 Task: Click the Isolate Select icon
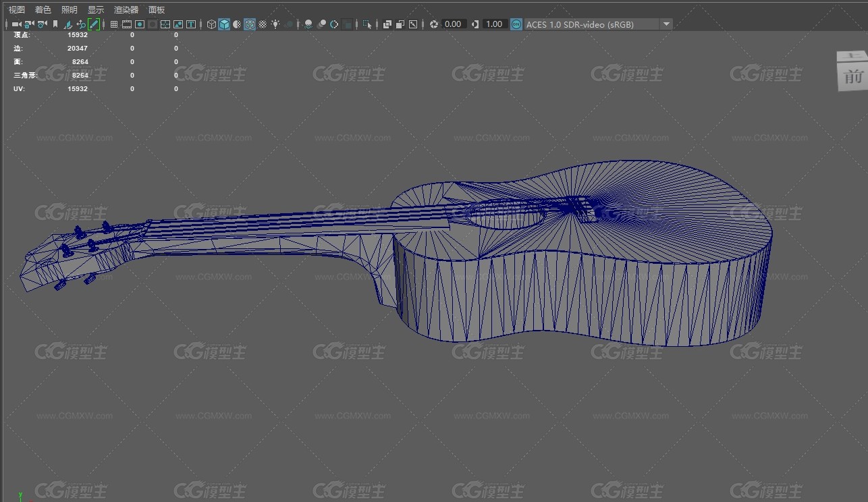tap(367, 24)
